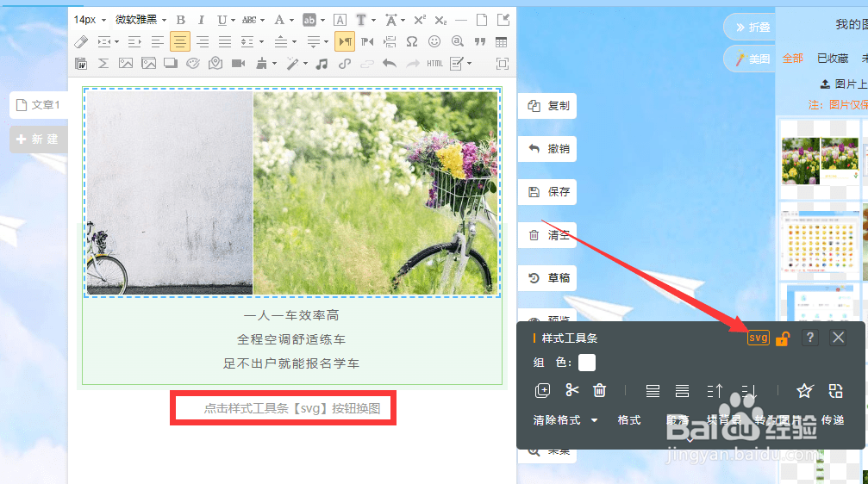Justify text alignment
This screenshot has width=868, height=484.
click(x=225, y=41)
